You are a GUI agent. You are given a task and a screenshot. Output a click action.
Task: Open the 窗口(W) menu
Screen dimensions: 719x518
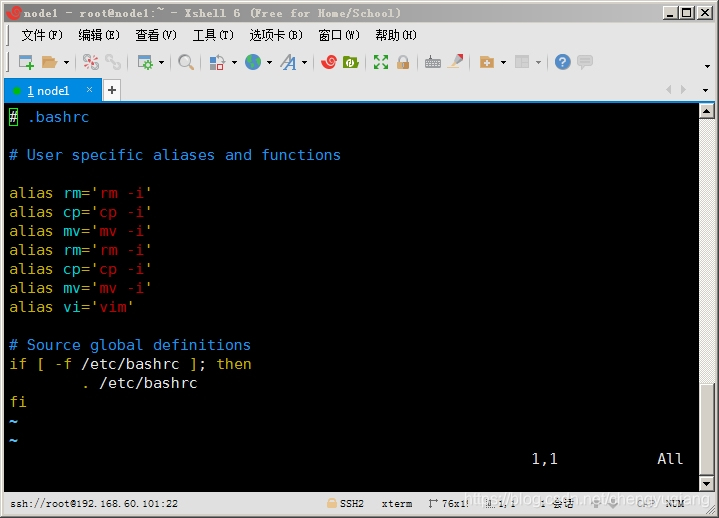339,35
